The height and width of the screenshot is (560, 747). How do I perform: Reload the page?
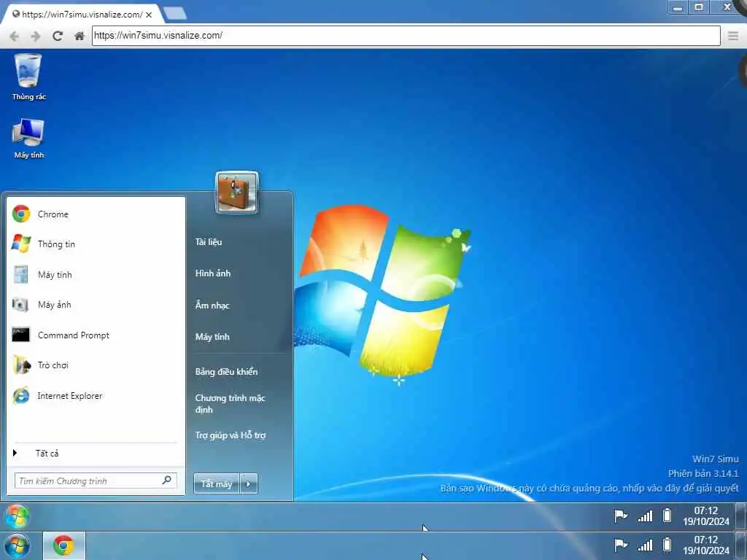click(x=58, y=36)
